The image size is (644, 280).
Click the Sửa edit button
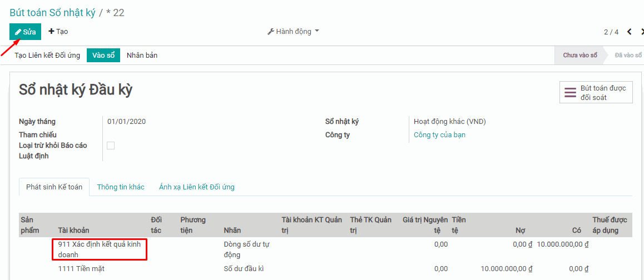(x=26, y=32)
